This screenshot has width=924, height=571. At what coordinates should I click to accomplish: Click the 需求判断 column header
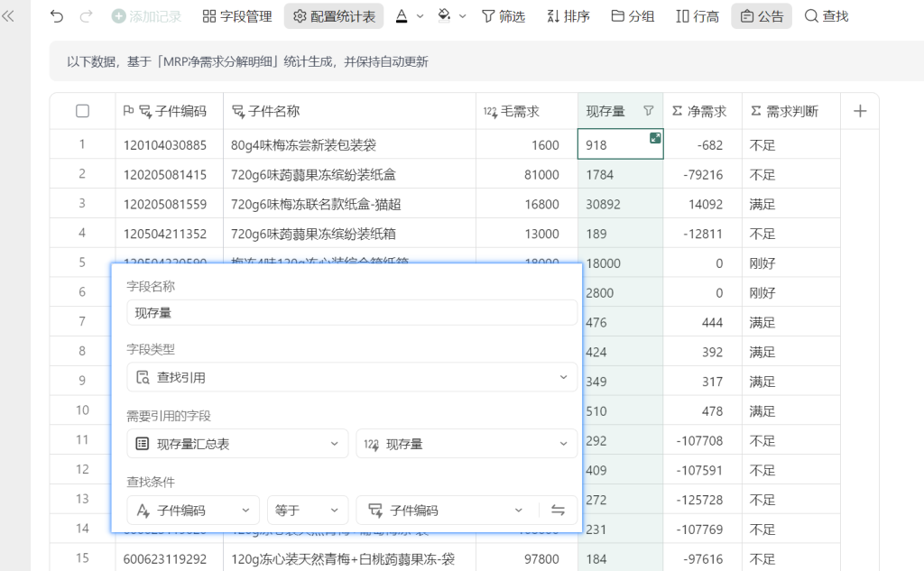coord(790,111)
